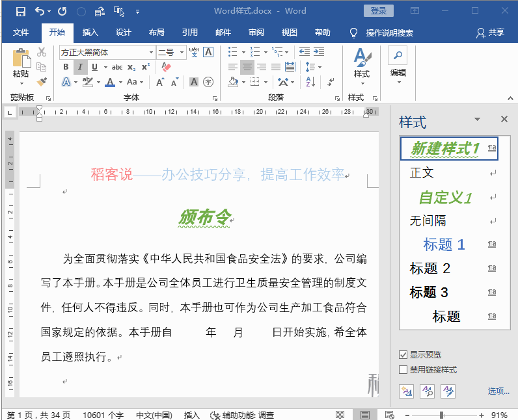Open the bullet list dropdown arrow

[243, 52]
